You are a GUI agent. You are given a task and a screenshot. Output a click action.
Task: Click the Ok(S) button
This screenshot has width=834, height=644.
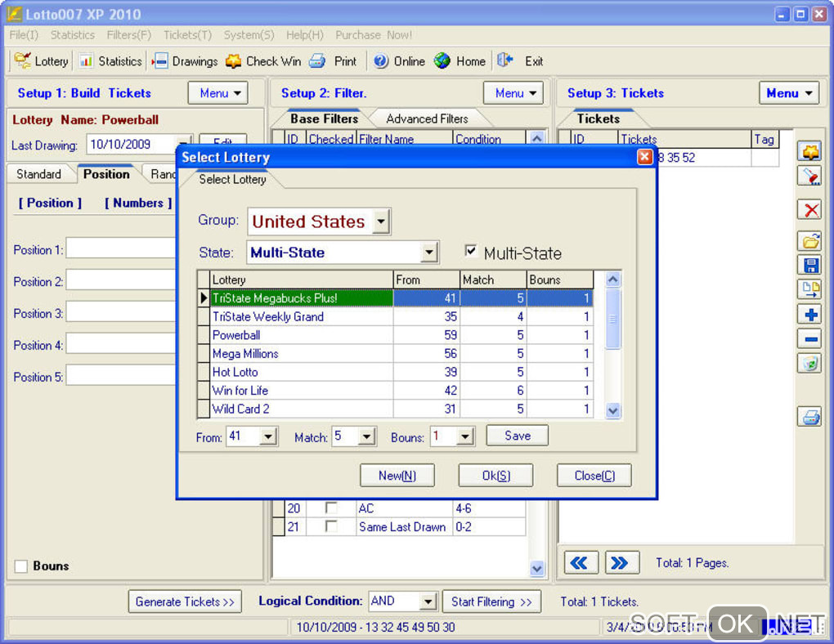pos(495,476)
